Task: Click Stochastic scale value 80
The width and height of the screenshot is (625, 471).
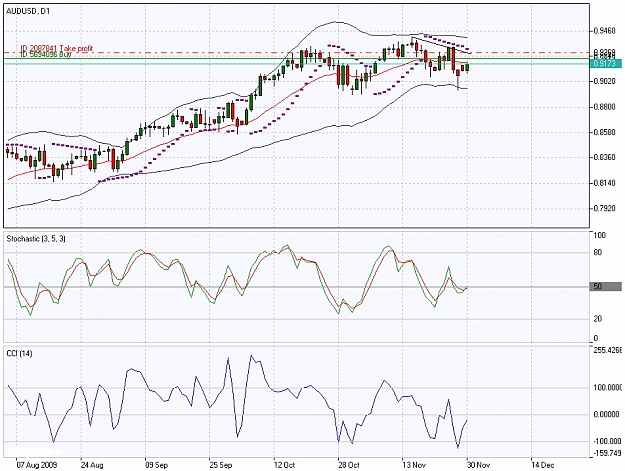Action: click(x=597, y=252)
